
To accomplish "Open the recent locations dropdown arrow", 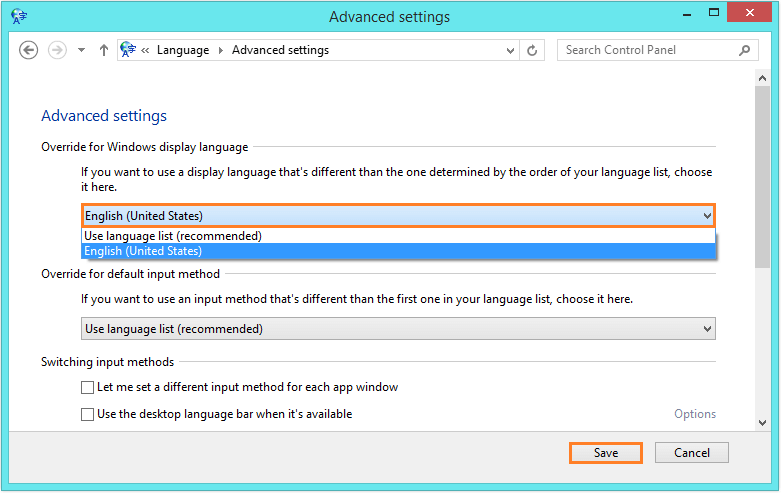I will pos(81,50).
